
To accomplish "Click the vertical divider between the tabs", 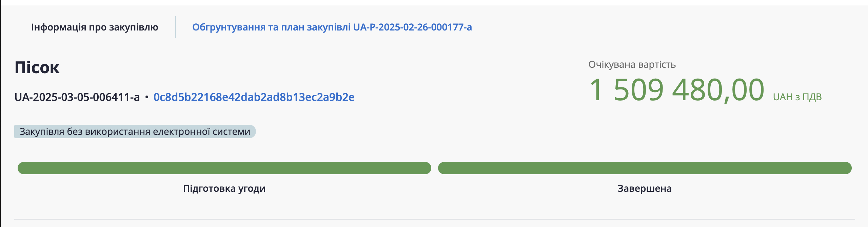I will click(176, 27).
